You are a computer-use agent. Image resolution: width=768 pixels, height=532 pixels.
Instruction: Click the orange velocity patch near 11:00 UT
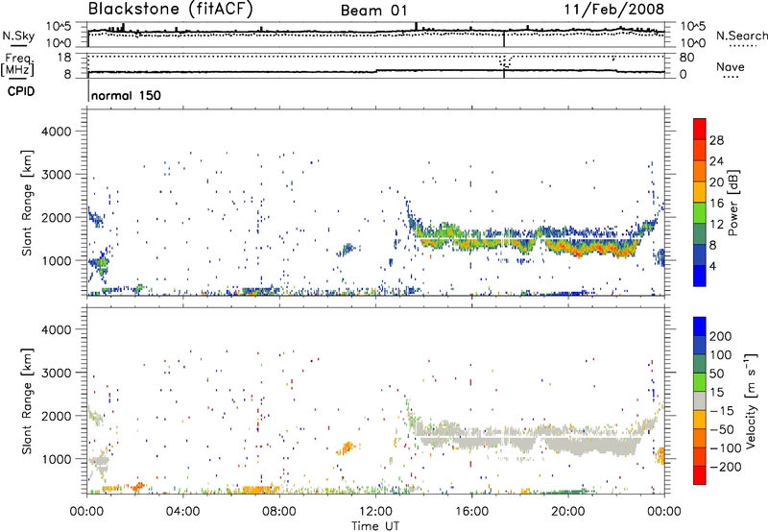(347, 447)
